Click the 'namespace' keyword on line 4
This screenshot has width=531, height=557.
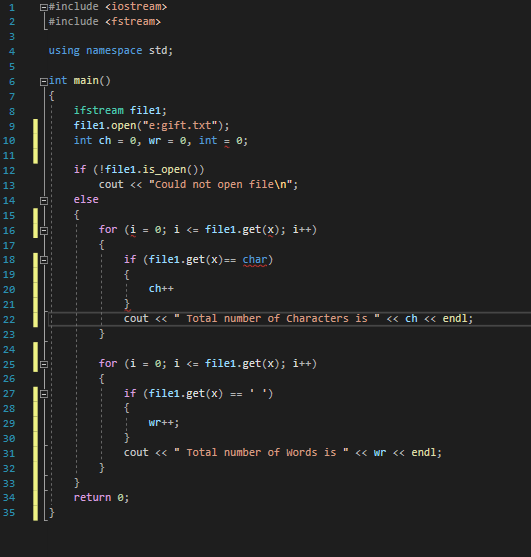114,50
